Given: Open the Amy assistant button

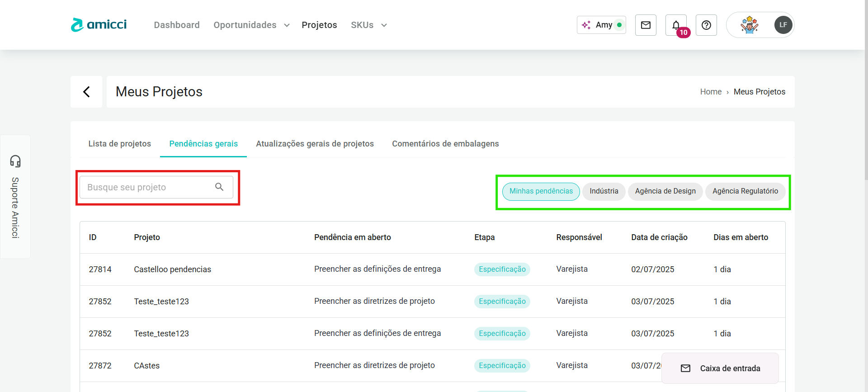Looking at the screenshot, I should pyautogui.click(x=601, y=25).
